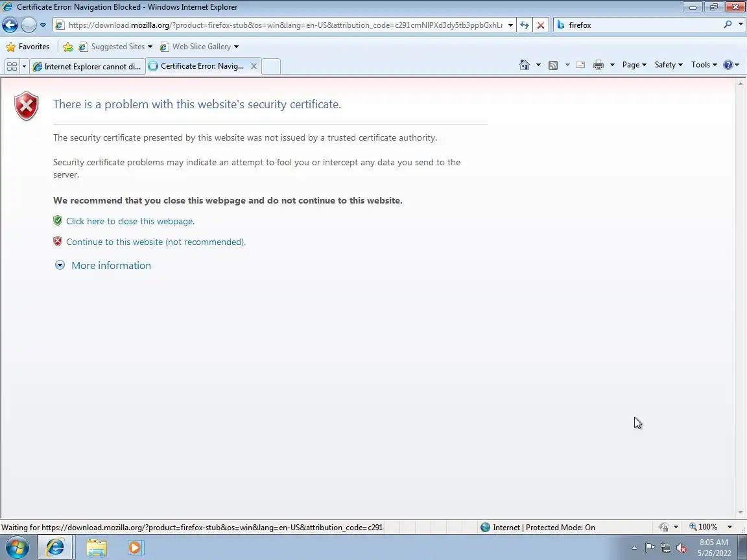
Task: Expand More information section
Action: tap(103, 265)
